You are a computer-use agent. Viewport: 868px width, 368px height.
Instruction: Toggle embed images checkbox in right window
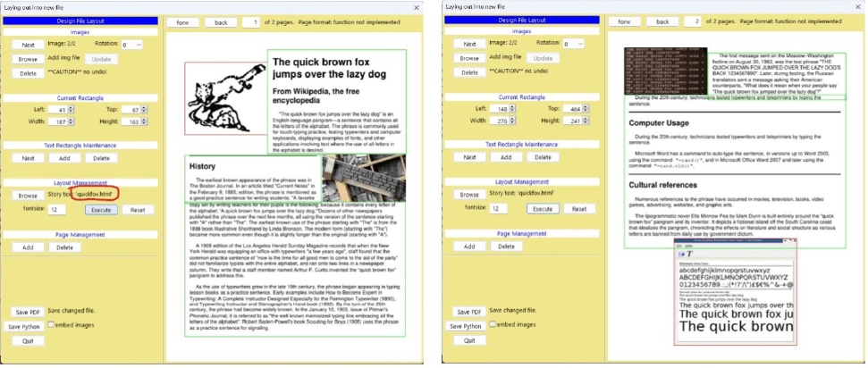pyautogui.click(x=493, y=324)
